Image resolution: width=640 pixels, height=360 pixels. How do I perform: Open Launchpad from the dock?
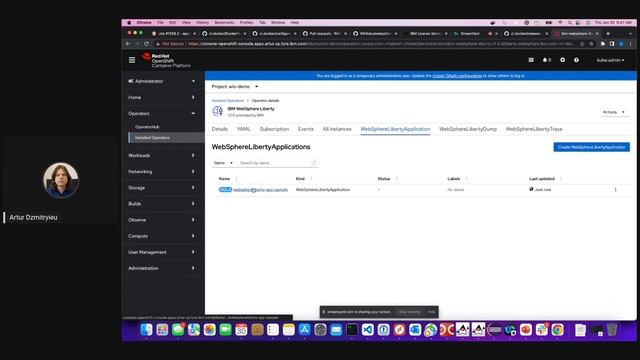click(162, 330)
